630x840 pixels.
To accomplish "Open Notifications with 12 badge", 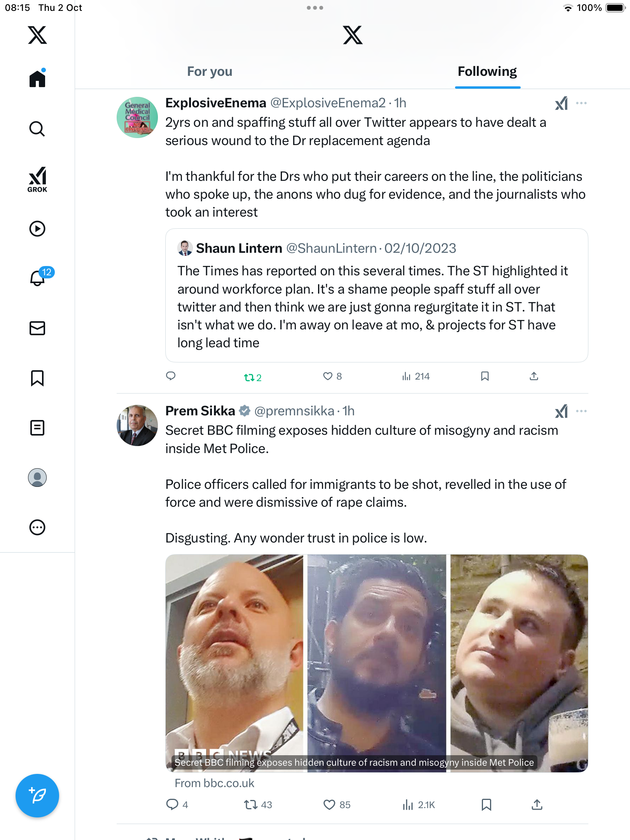I will point(38,278).
